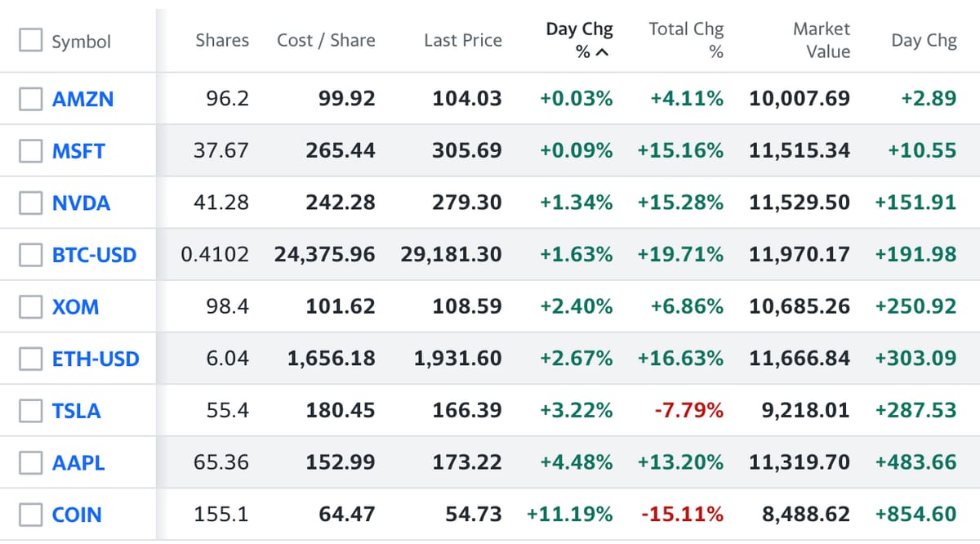The height and width of the screenshot is (544, 980).
Task: Go to the ETH-USD quote link
Action: click(x=96, y=359)
